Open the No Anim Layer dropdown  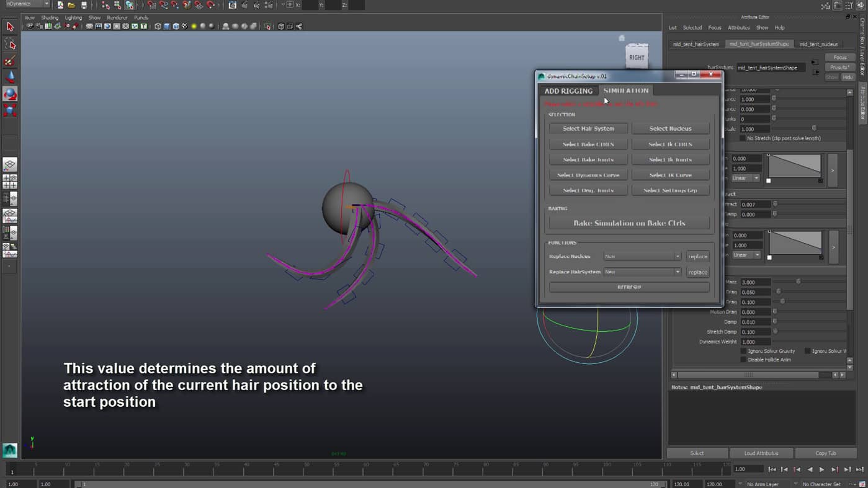click(x=763, y=484)
